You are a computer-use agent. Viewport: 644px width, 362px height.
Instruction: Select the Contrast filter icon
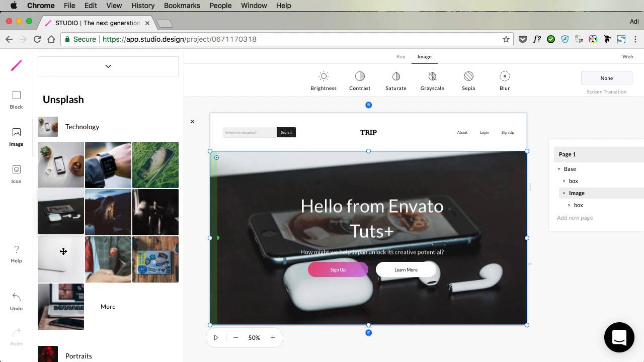pos(360,76)
